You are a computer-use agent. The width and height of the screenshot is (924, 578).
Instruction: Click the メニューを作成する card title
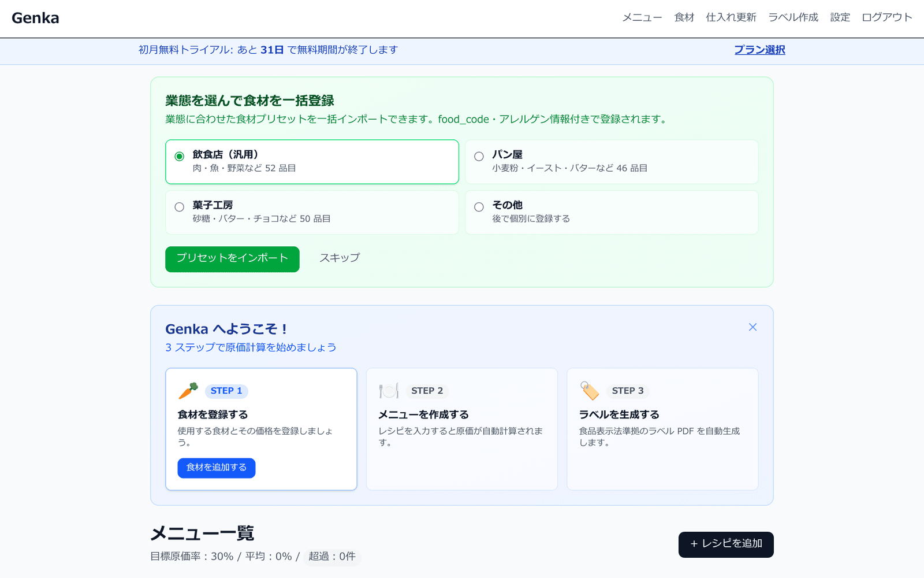click(x=423, y=415)
